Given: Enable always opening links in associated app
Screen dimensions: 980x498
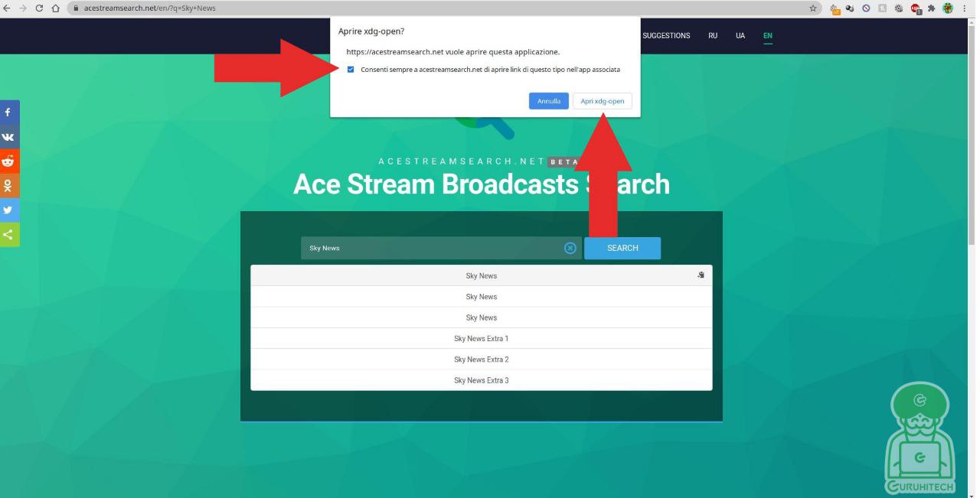Looking at the screenshot, I should pos(351,69).
